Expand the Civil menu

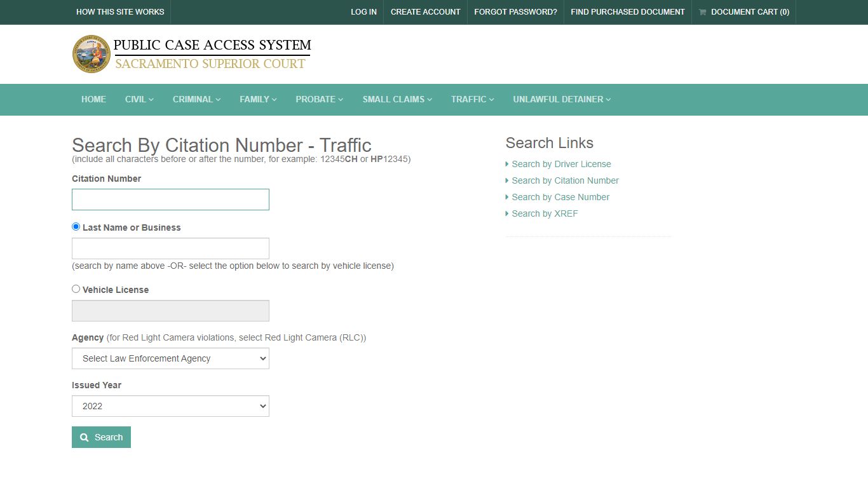pos(139,99)
